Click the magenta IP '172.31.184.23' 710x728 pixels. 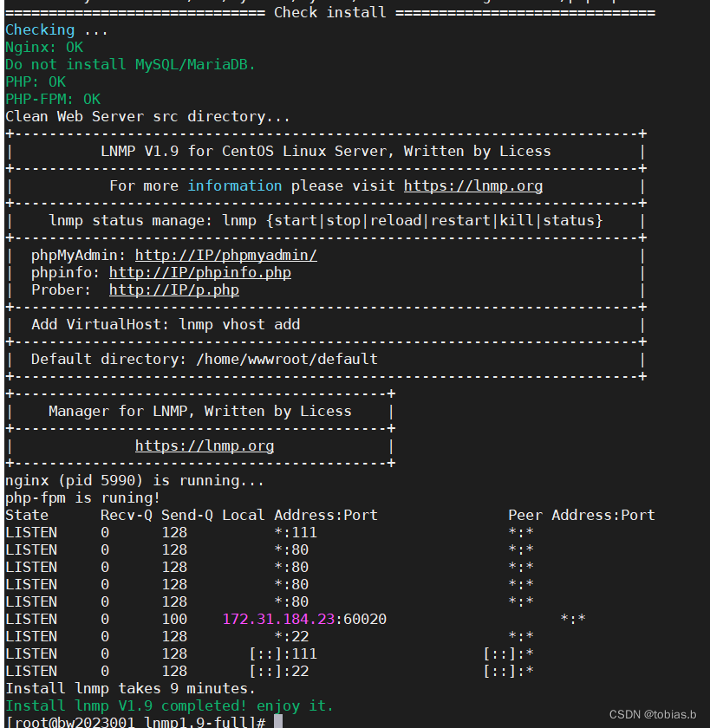point(278,620)
